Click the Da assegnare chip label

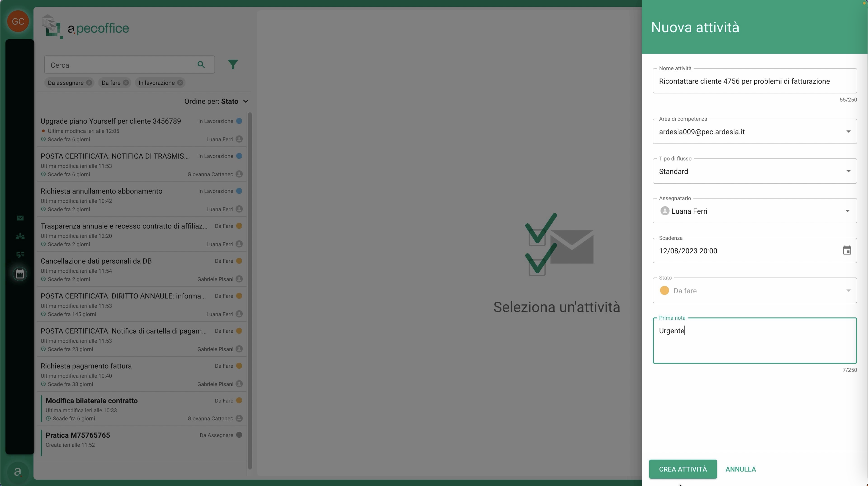66,82
